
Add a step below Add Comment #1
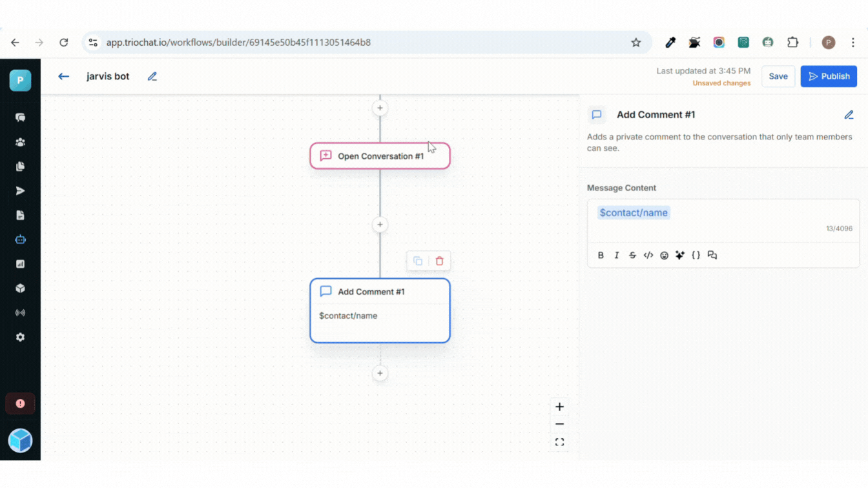380,373
